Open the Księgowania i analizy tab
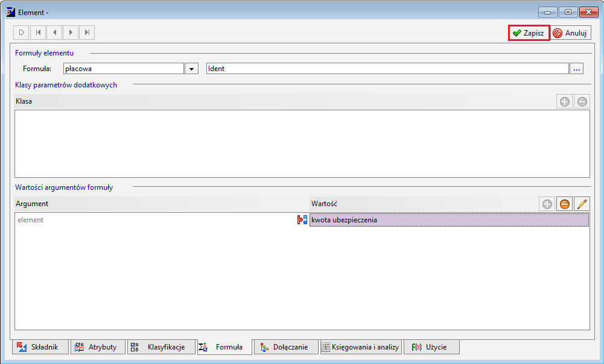Screen dimensions: 604x364 coord(361,347)
